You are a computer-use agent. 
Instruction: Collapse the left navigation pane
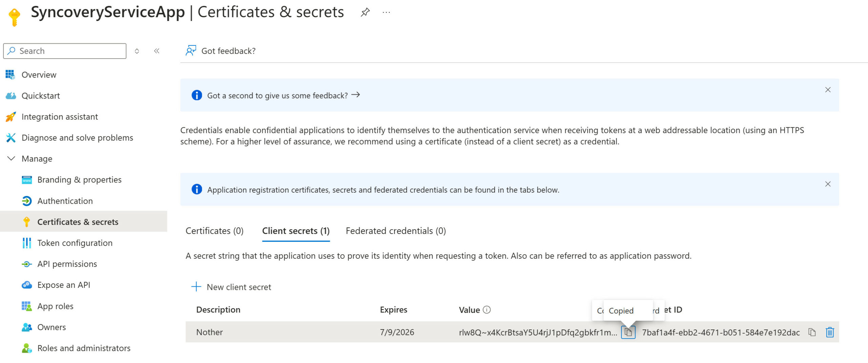[157, 51]
